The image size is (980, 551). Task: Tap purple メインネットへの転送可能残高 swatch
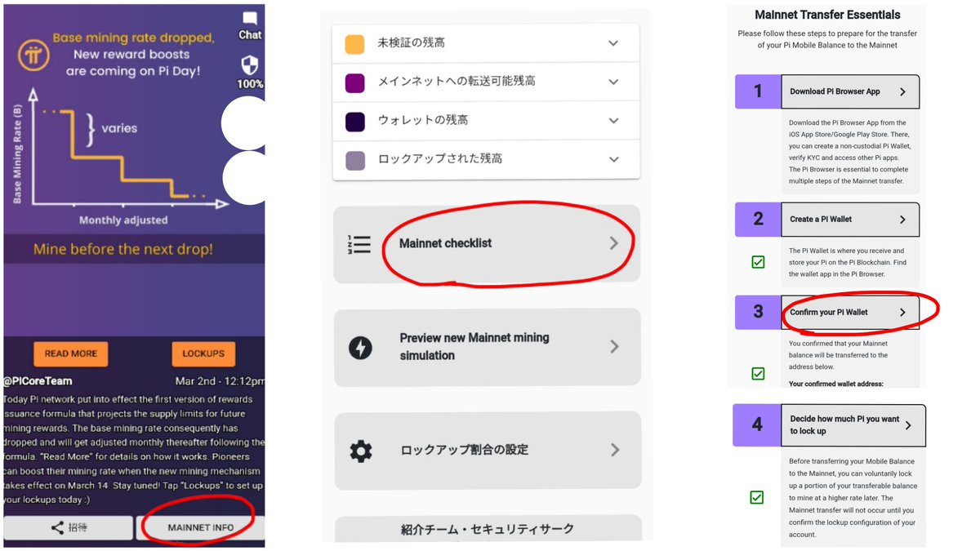coord(354,82)
